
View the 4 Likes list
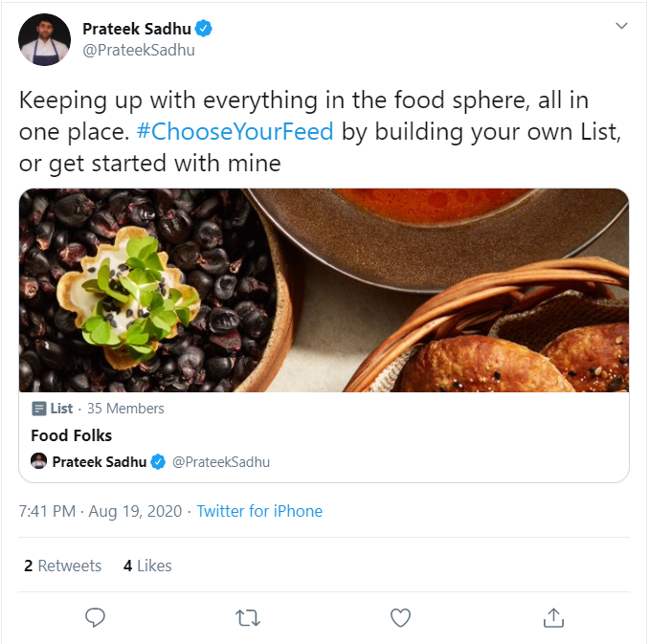pyautogui.click(x=147, y=566)
